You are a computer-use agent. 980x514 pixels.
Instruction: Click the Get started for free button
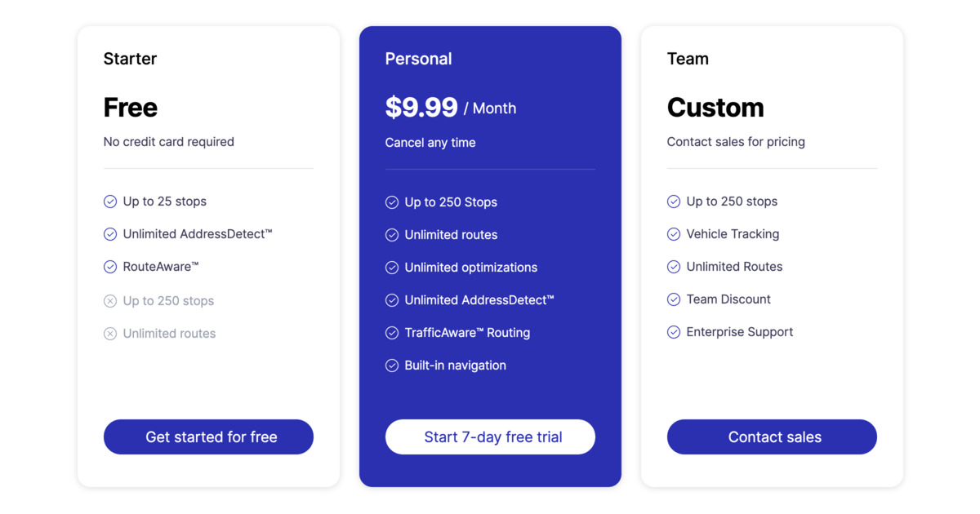point(208,436)
